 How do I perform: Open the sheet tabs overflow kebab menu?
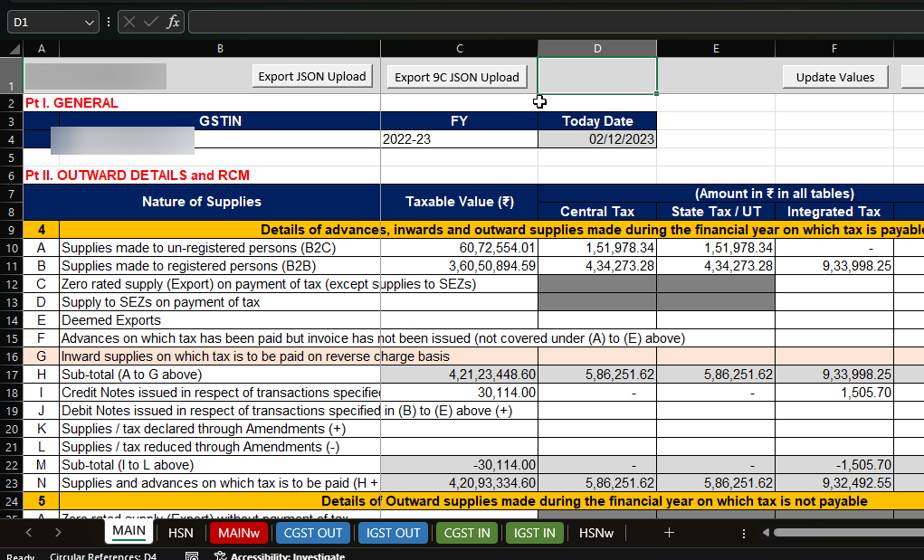click(x=744, y=534)
